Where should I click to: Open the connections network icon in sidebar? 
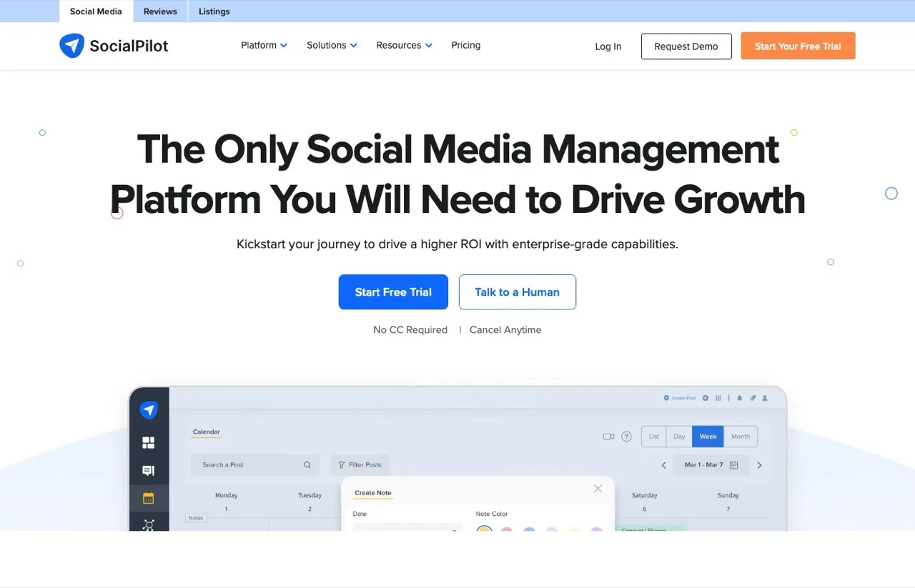coord(149,525)
